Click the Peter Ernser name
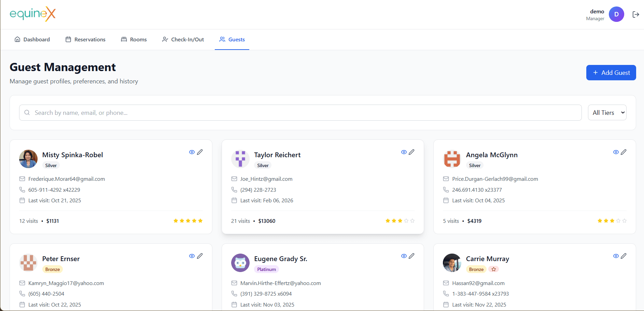 click(x=61, y=259)
